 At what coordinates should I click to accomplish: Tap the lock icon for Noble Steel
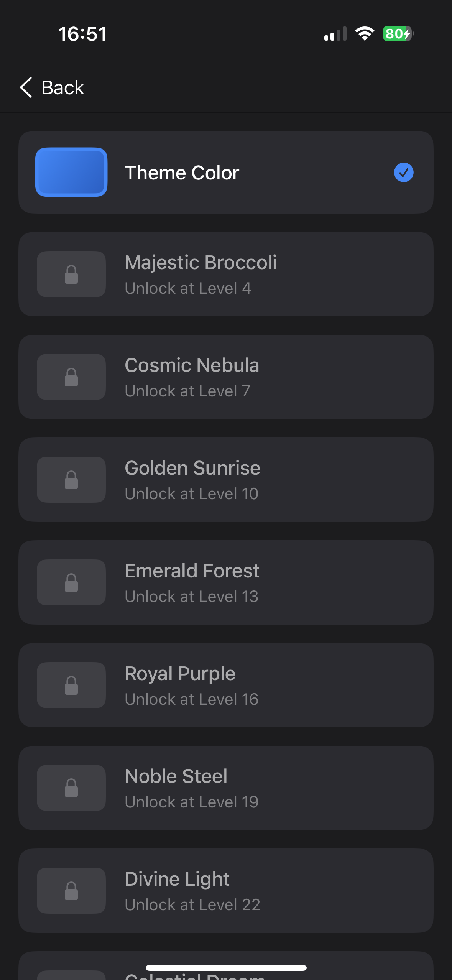(71, 788)
